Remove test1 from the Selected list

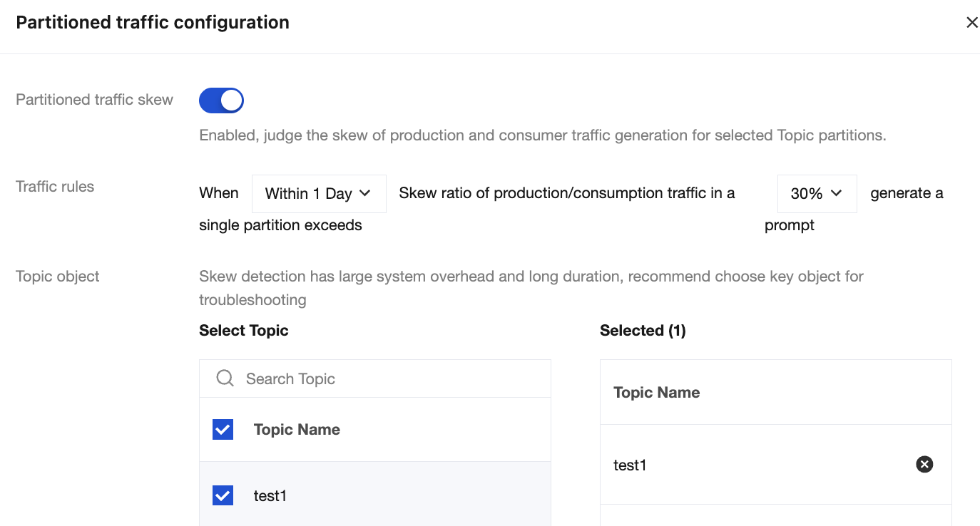(x=924, y=465)
